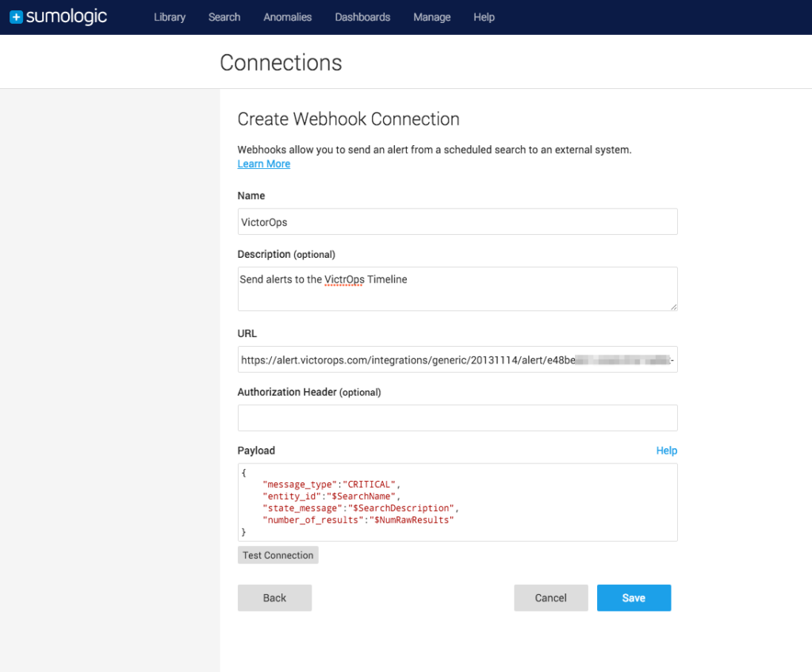Viewport: 812px width, 672px height.
Task: Open the Library menu item
Action: point(169,17)
